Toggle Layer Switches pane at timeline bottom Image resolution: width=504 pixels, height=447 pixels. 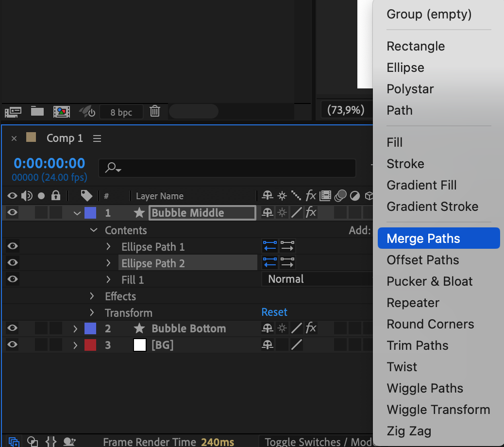click(x=14, y=442)
